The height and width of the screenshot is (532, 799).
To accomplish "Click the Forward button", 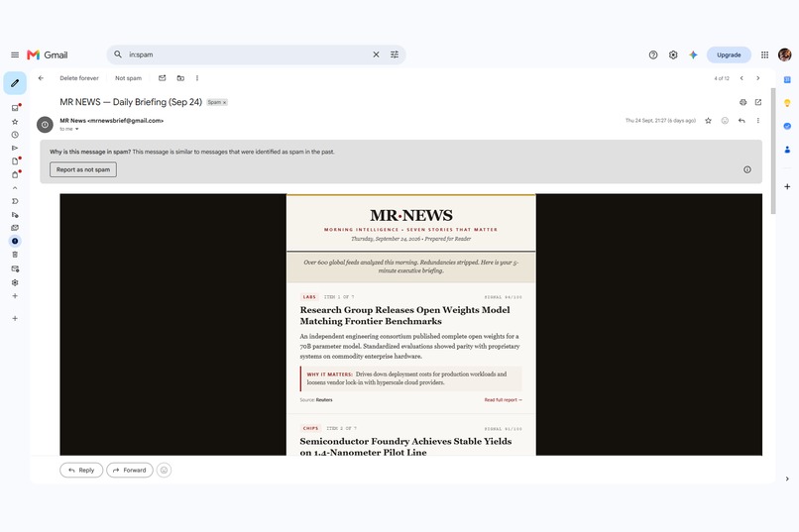I will (x=130, y=471).
